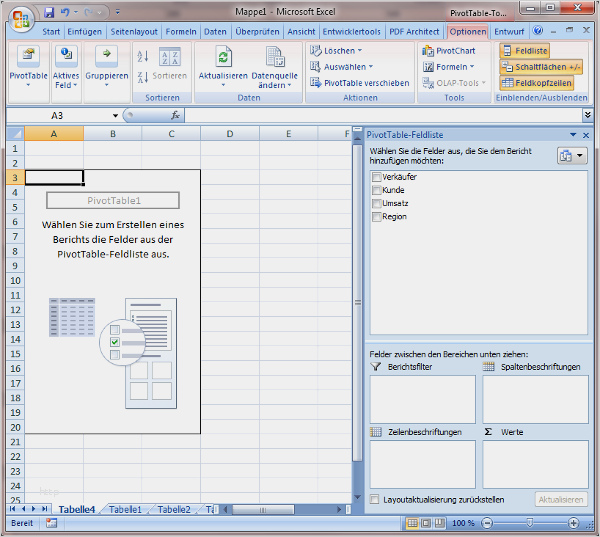Viewport: 600px width, 537px height.
Task: Insert function using fx button
Action: click(175, 115)
